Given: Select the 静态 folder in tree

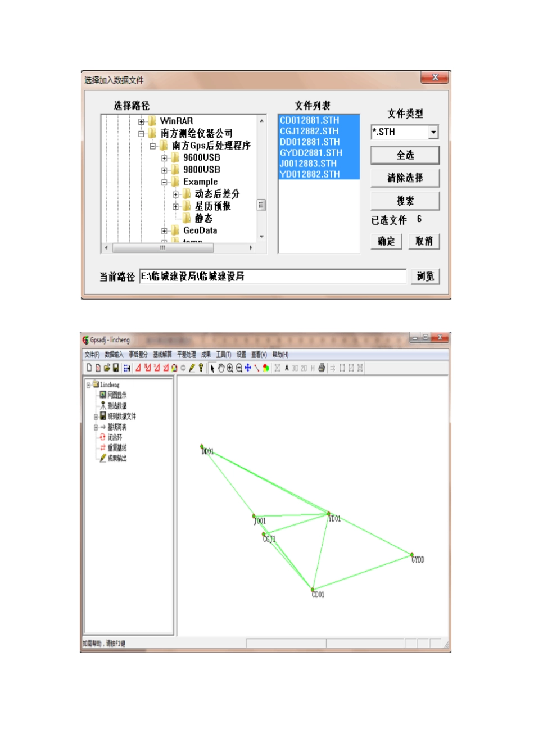Looking at the screenshot, I should [203, 218].
